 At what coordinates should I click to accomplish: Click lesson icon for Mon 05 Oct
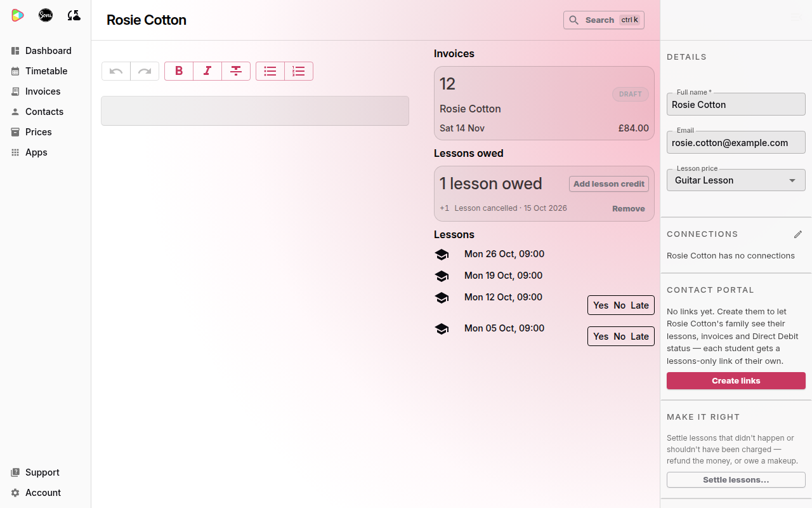tap(442, 329)
